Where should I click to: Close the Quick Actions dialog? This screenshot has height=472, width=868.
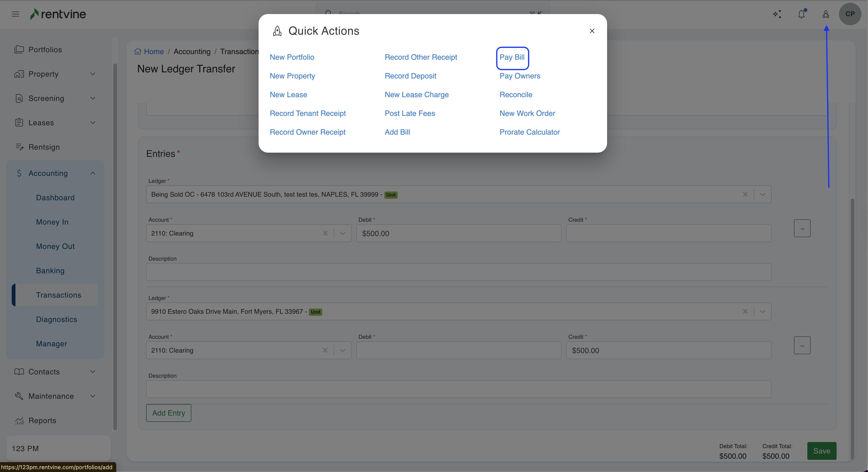(x=592, y=31)
